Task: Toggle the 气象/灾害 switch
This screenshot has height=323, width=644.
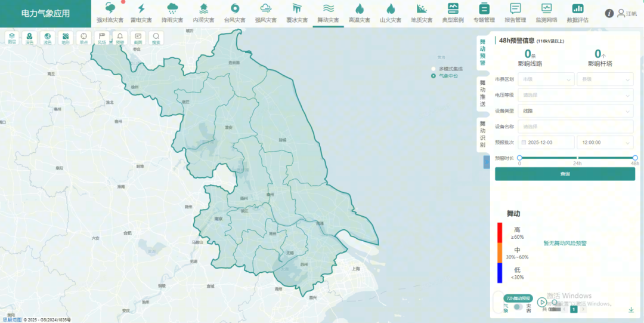Action: [518, 307]
